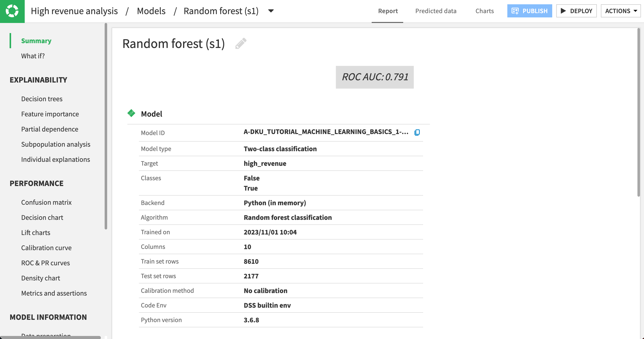Viewport: 644px width, 339px height.
Task: Copy the Model ID with clipboard icon
Action: 417,132
